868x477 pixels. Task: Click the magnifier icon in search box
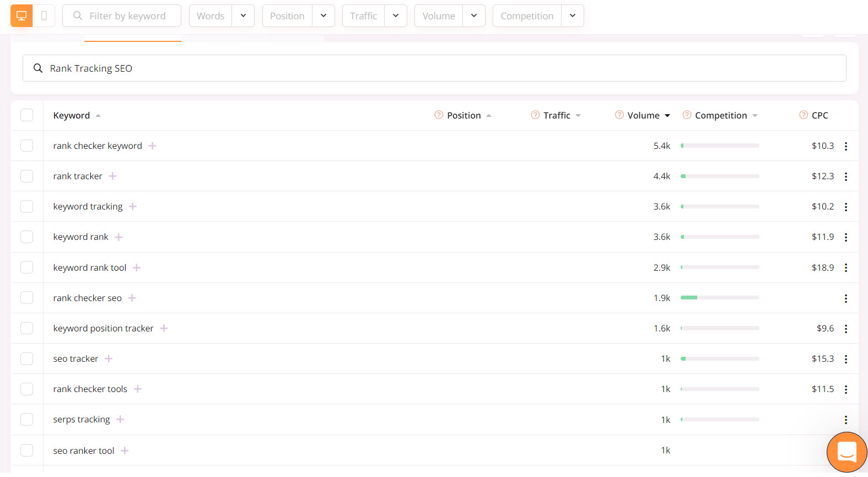pos(38,68)
